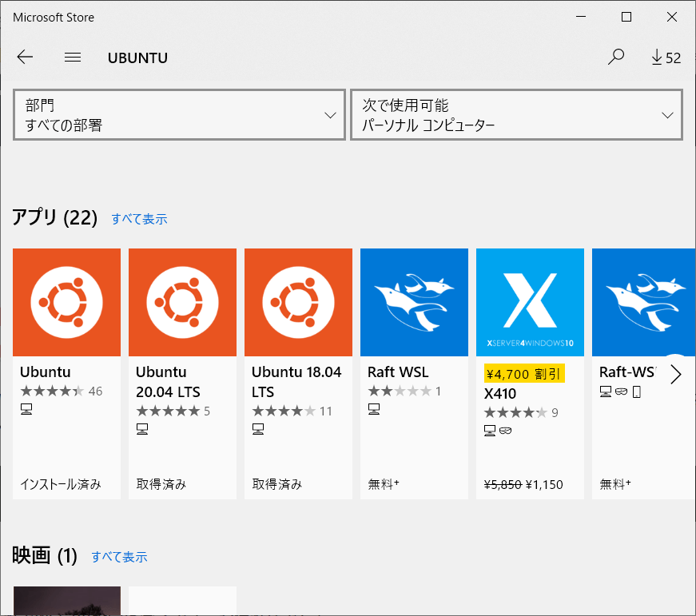Click the Ubuntu 18.04 LTS title

pos(296,382)
